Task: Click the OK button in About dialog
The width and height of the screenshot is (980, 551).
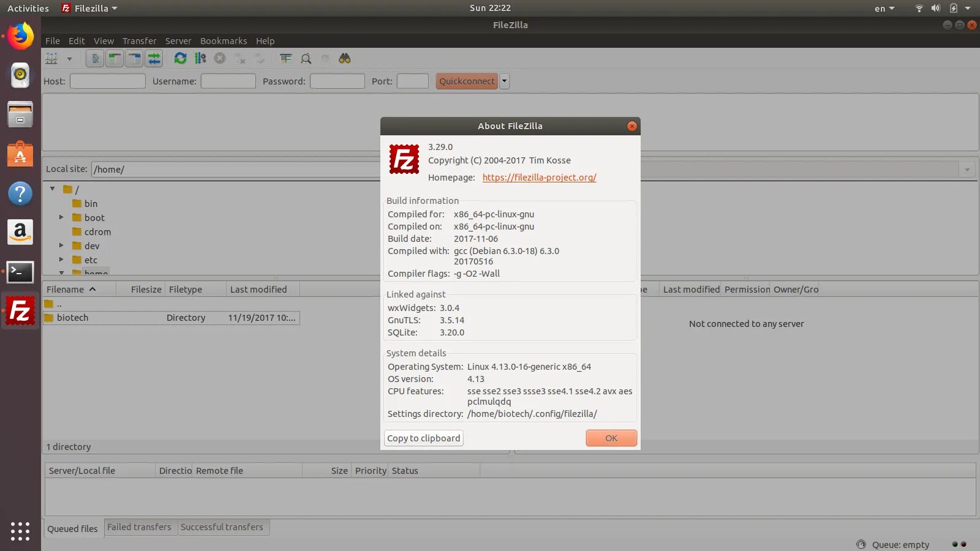Action: point(611,438)
